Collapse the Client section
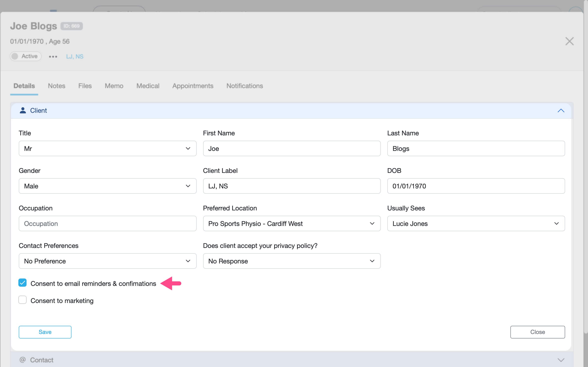Image resolution: width=588 pixels, height=367 pixels. point(561,111)
